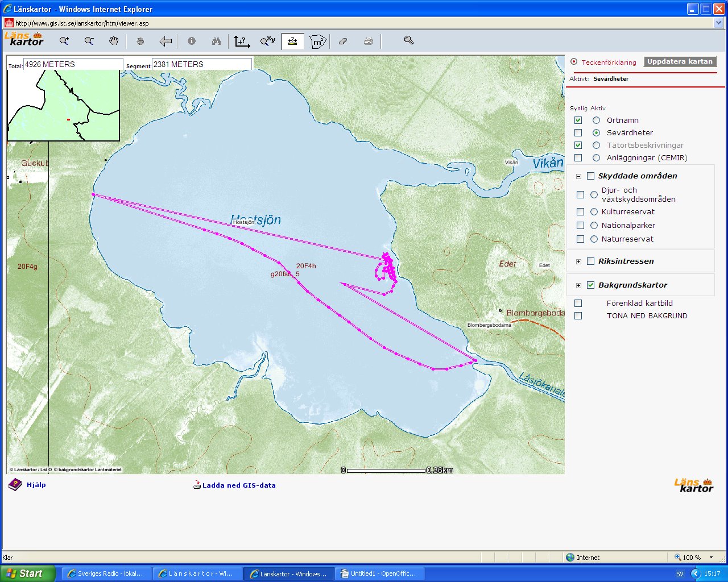The image size is (728, 582).
Task: Click the Internet zone globe in status bar
Action: coord(570,558)
